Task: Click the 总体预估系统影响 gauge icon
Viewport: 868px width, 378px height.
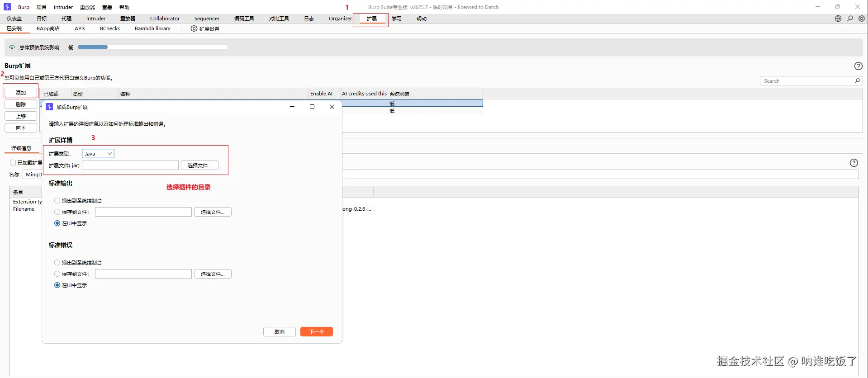Action: click(x=12, y=47)
